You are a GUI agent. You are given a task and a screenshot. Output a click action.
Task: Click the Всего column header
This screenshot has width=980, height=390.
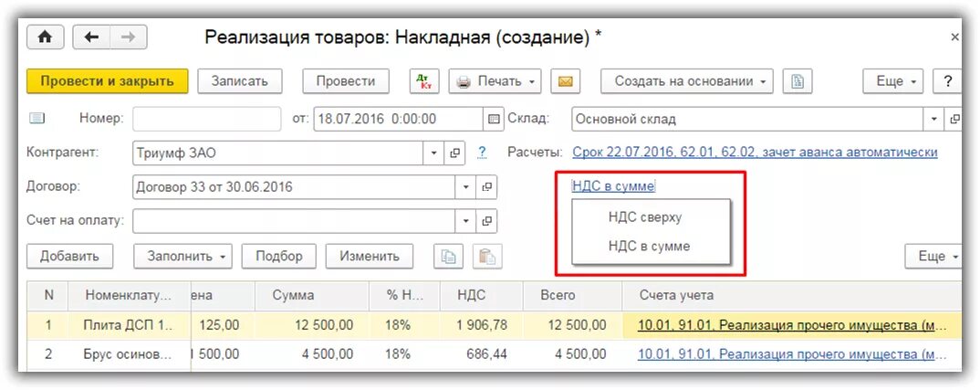coord(572,296)
